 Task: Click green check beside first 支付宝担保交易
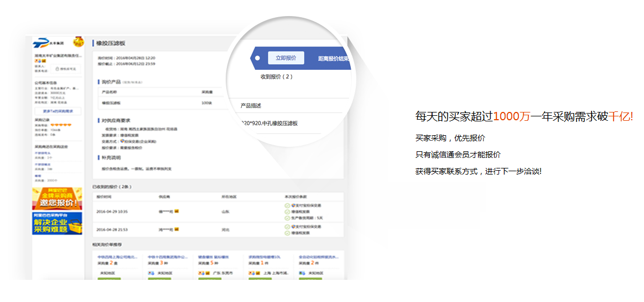click(287, 206)
